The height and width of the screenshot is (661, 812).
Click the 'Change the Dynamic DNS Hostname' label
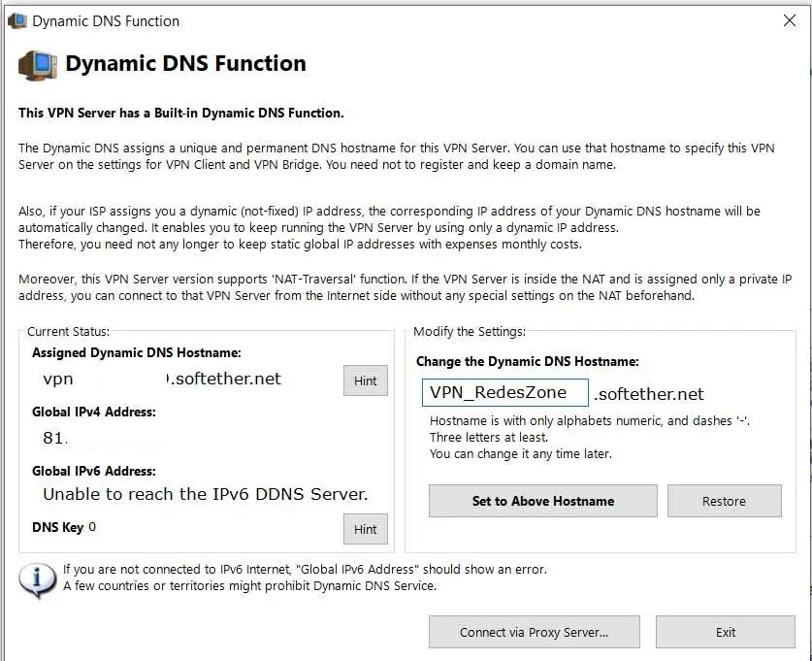pos(527,361)
